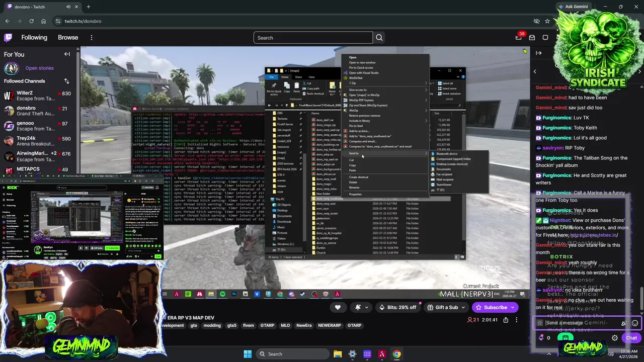This screenshot has width=644, height=362.
Task: Open View tab in streamed File Explorer
Action: tap(311, 77)
